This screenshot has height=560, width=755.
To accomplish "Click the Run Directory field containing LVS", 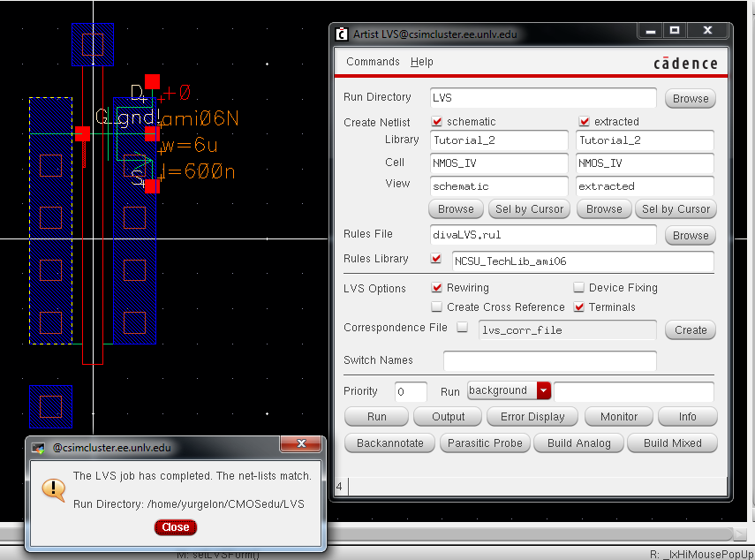I will click(x=543, y=98).
